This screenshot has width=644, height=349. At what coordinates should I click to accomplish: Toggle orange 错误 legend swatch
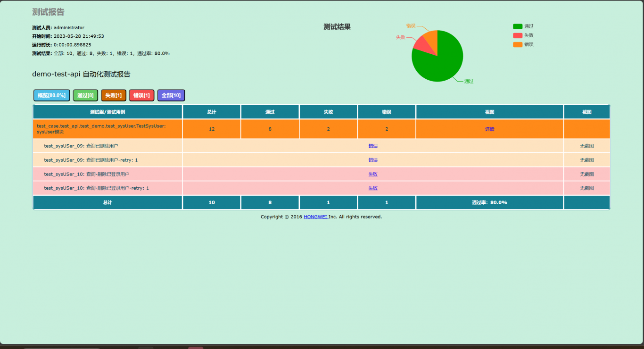(x=518, y=44)
